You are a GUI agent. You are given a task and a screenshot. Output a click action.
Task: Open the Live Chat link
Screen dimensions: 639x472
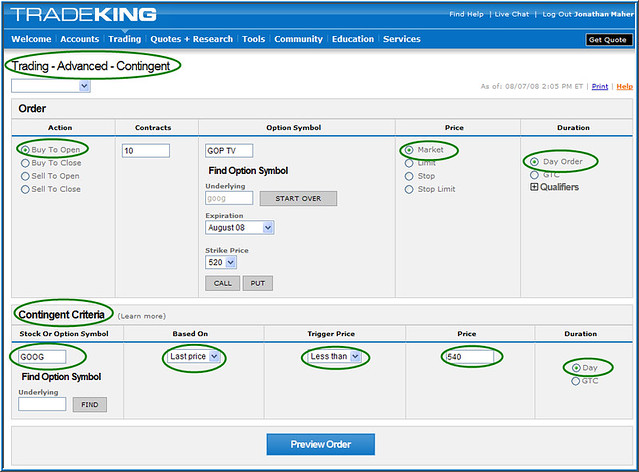click(x=512, y=14)
